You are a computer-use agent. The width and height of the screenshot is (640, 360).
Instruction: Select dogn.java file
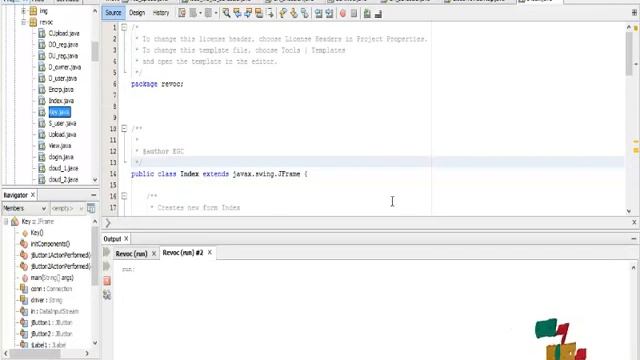pyautogui.click(x=61, y=157)
